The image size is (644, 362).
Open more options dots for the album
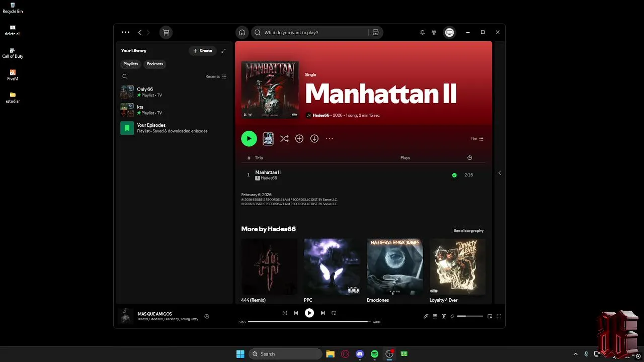coord(330,139)
